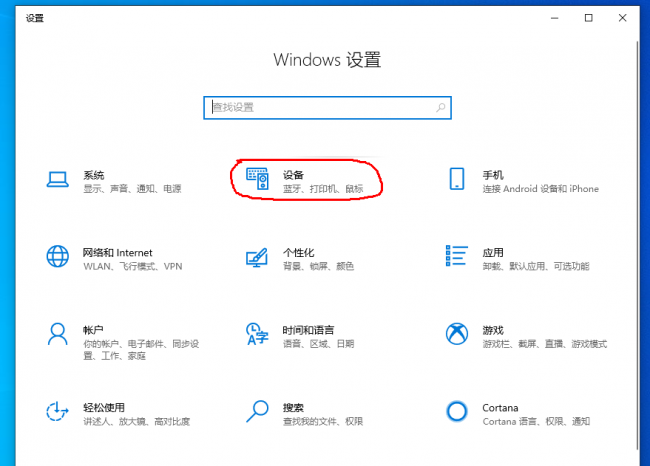Open the Network globe icon
The height and width of the screenshot is (466, 650).
pyautogui.click(x=58, y=256)
